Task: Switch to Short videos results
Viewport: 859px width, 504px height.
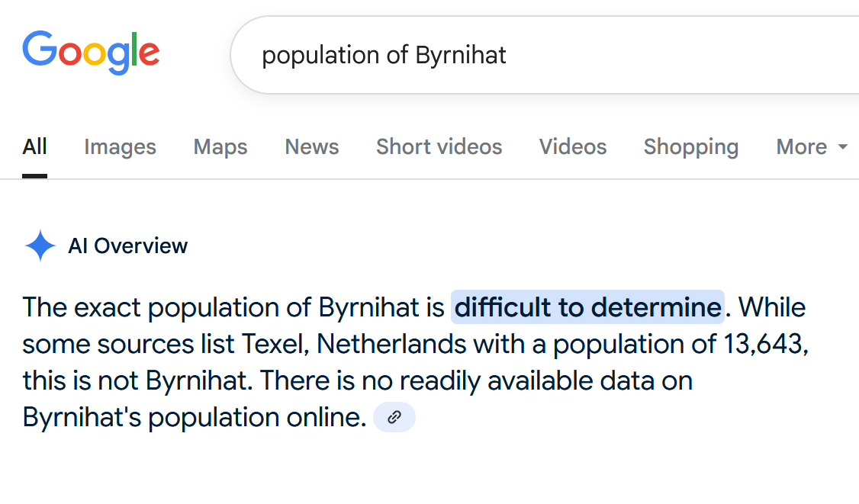Action: pos(439,146)
